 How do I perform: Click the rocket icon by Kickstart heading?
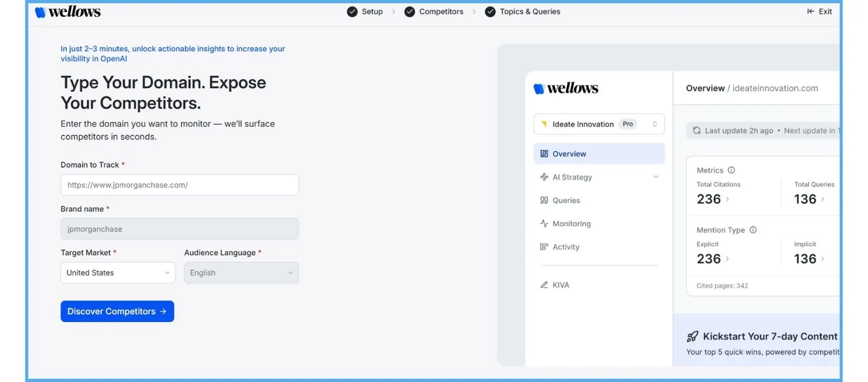[692, 337]
